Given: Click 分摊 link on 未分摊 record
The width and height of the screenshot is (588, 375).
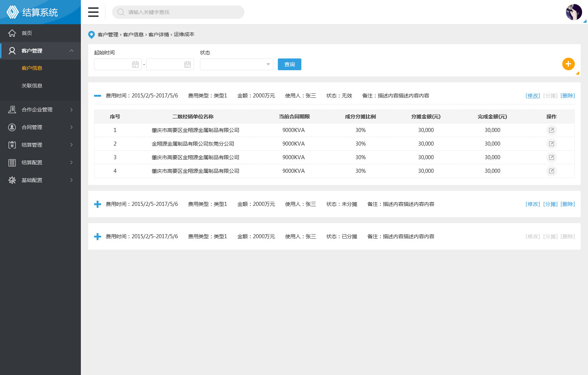Looking at the screenshot, I should coord(550,204).
